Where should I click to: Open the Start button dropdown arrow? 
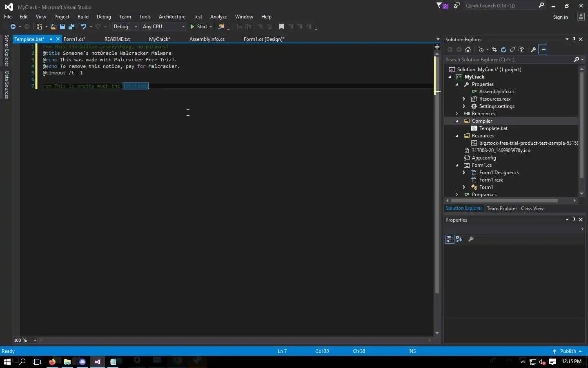(x=211, y=27)
